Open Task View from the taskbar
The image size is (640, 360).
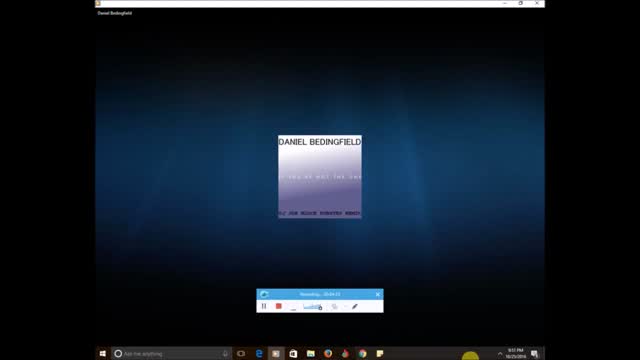[241, 353]
